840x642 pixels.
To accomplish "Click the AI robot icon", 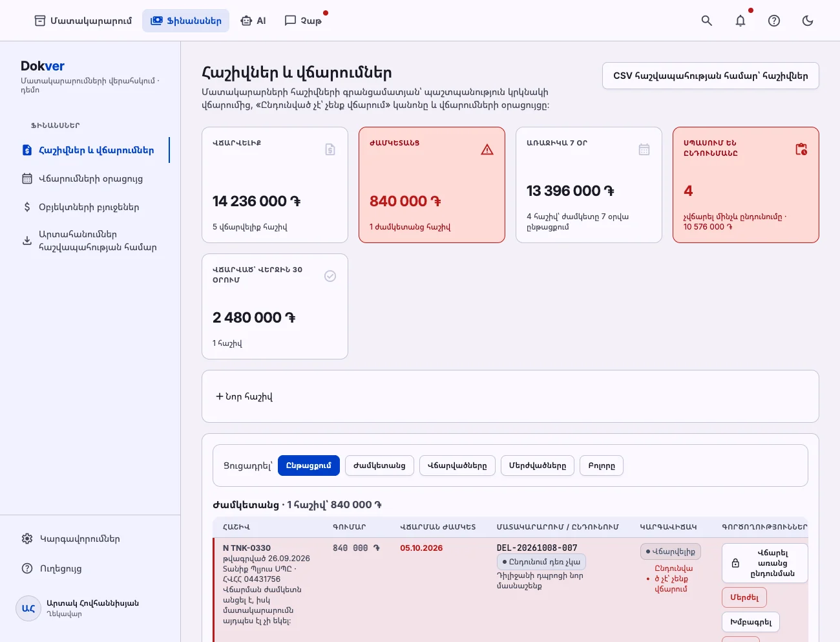I will coord(246,21).
